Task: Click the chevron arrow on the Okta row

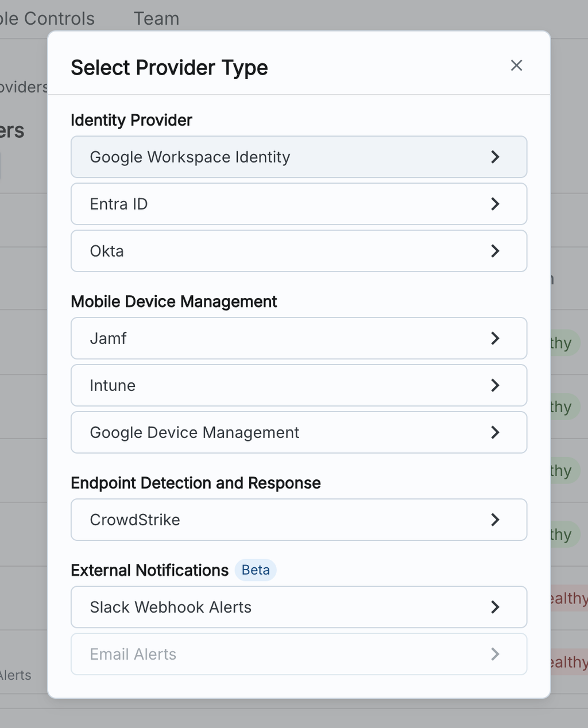Action: click(x=495, y=251)
